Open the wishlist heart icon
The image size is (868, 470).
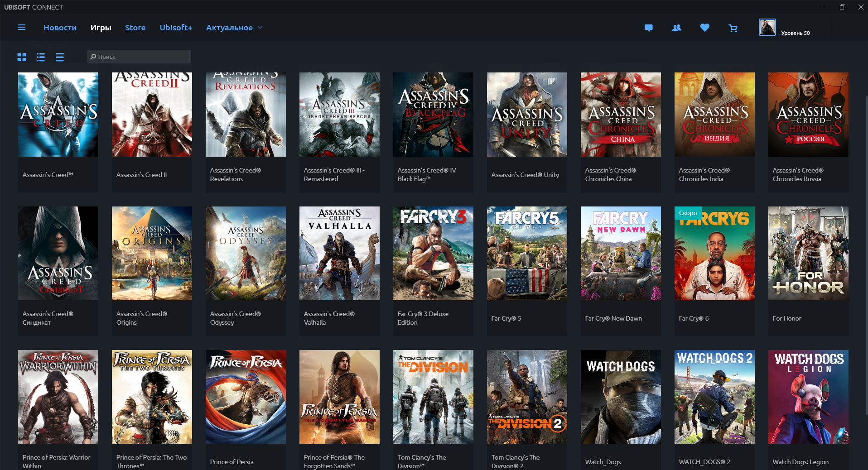(705, 28)
